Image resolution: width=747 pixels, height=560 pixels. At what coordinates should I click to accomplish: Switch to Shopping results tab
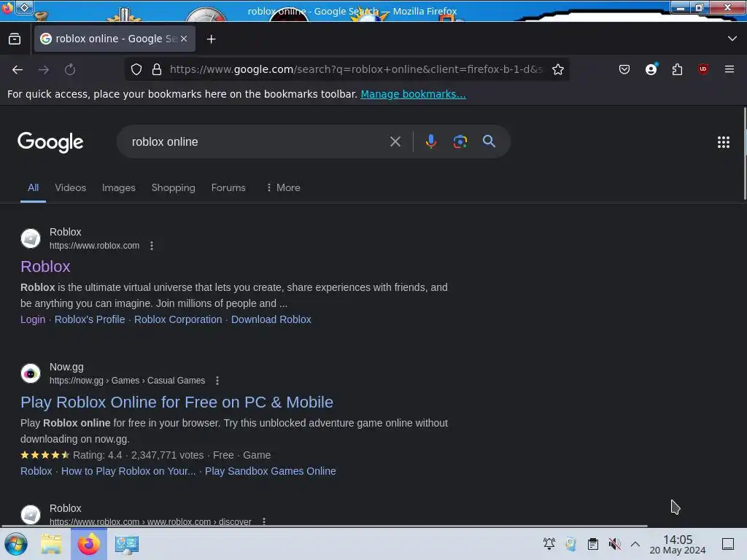[174, 187]
